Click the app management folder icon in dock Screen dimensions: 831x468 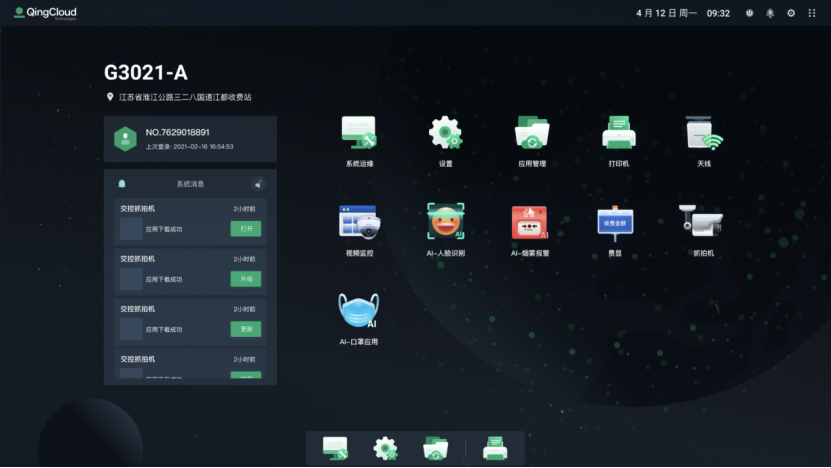436,448
